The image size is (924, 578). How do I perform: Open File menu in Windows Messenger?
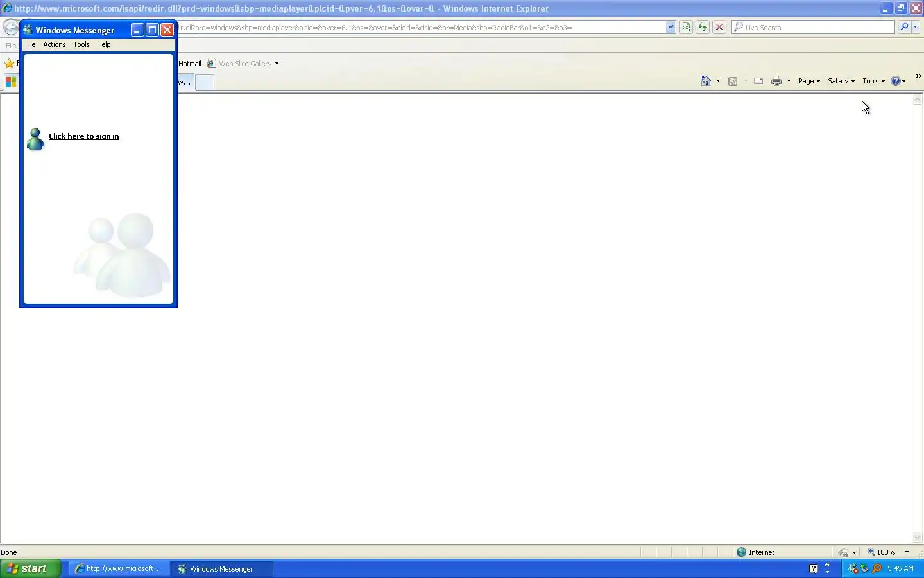tap(30, 44)
